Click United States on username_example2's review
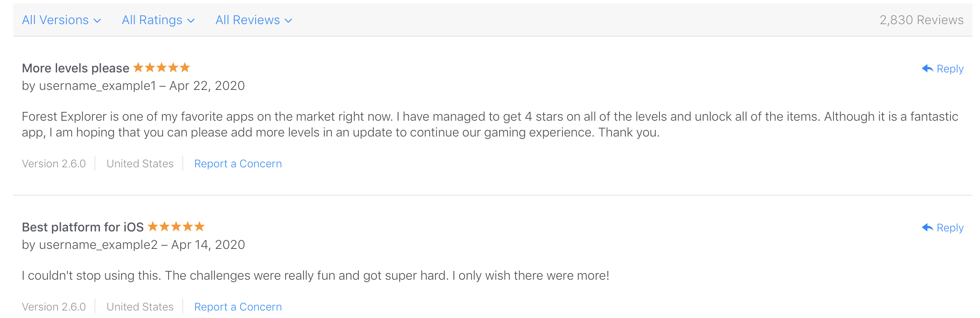 [140, 307]
